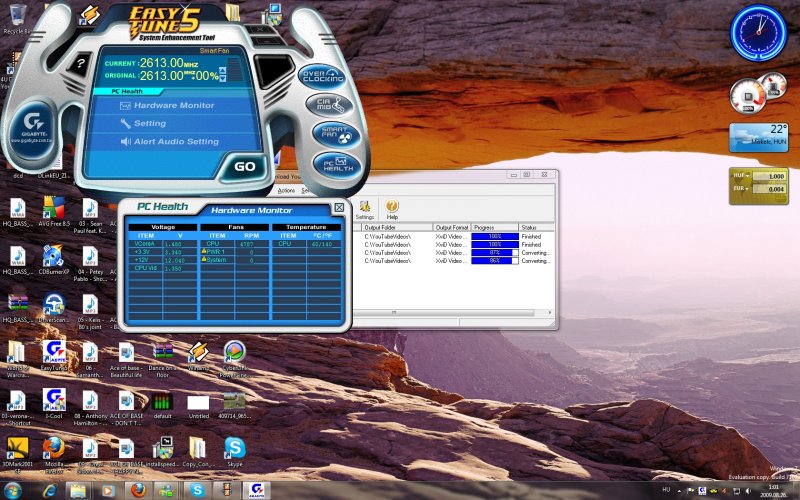
Task: Open the AVG Free 8.5 desktop shortcut
Action: click(x=54, y=212)
